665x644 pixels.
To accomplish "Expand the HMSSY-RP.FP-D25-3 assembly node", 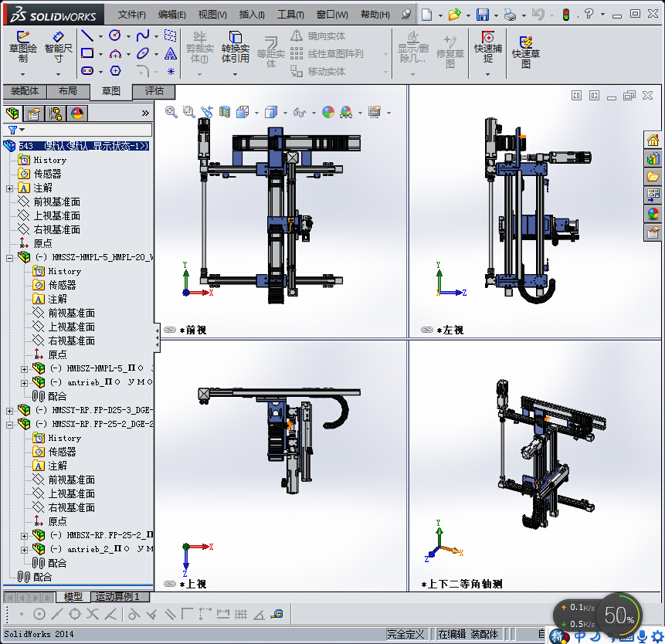I will pos(9,411).
